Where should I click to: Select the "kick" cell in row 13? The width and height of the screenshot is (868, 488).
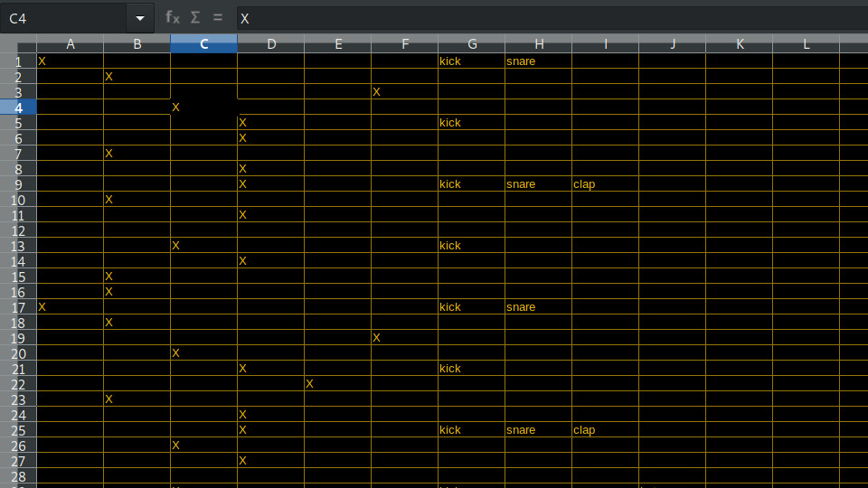tap(471, 246)
